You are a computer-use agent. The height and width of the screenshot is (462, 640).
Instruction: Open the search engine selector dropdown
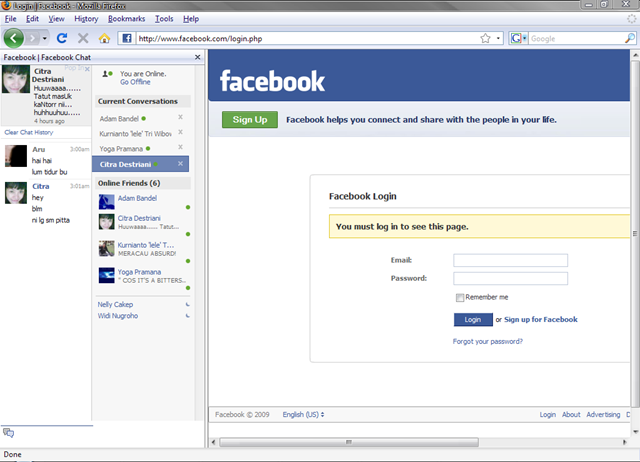pyautogui.click(x=518, y=38)
